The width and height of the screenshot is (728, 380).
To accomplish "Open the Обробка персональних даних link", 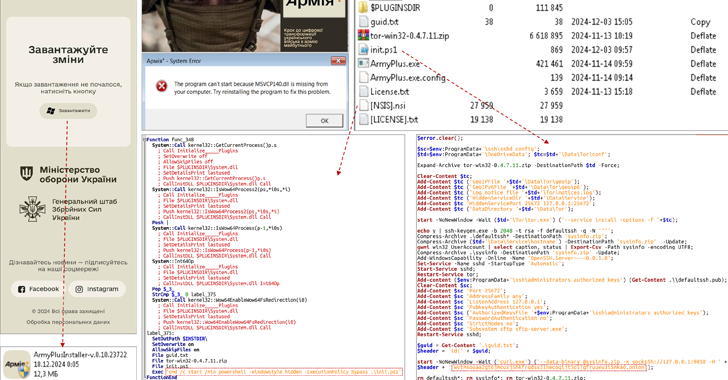I will (x=68, y=322).
